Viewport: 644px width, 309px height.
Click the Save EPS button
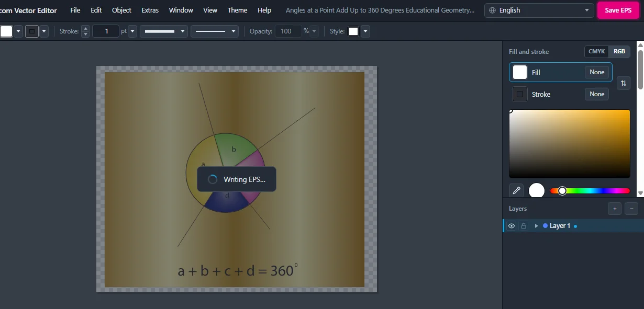tap(618, 10)
